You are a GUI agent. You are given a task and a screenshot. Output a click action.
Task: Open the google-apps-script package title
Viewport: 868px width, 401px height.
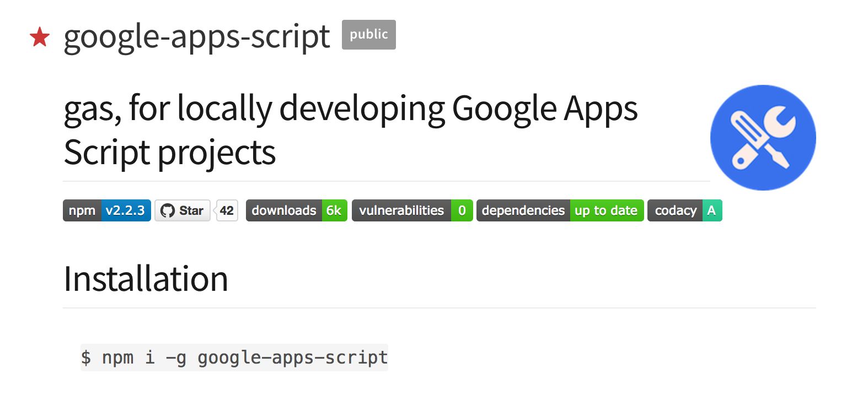pos(197,37)
